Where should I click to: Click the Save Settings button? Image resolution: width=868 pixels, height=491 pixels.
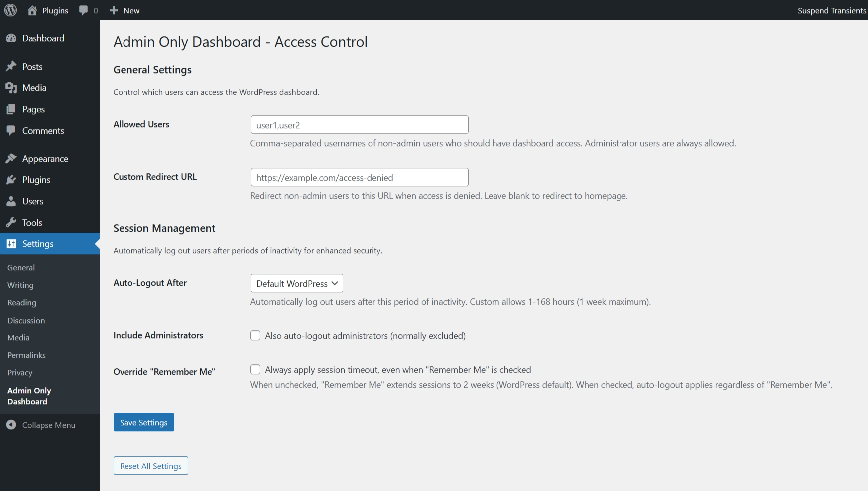tap(143, 422)
